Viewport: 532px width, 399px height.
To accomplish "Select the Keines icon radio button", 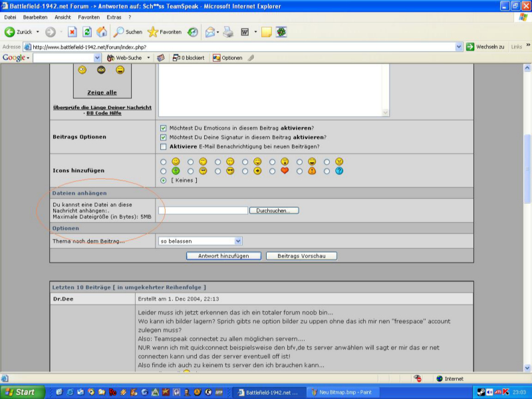I will coord(164,180).
